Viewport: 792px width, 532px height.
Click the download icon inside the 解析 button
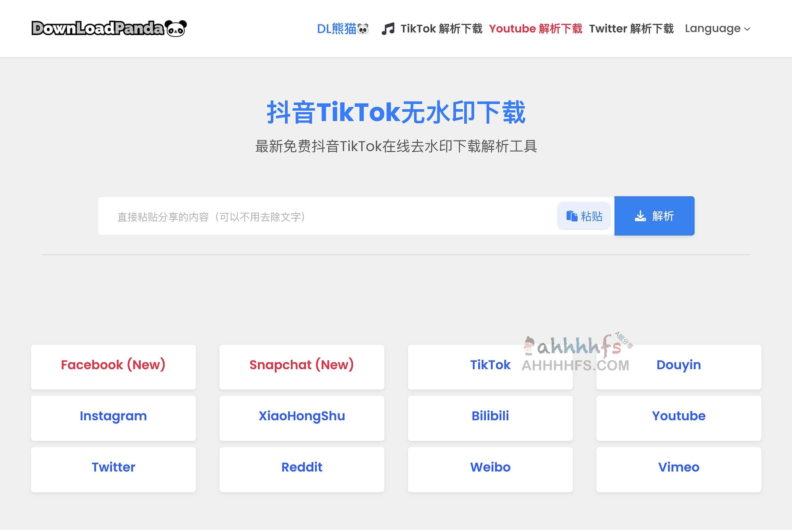coord(640,216)
